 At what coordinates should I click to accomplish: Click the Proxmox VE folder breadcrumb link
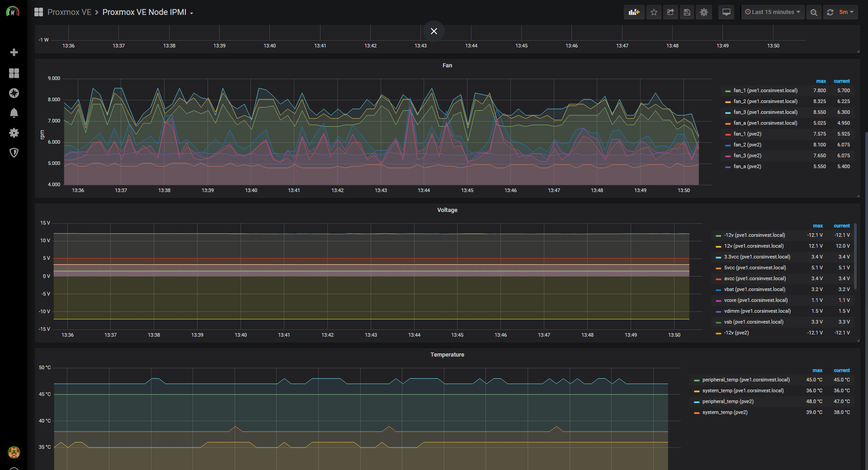click(x=69, y=12)
